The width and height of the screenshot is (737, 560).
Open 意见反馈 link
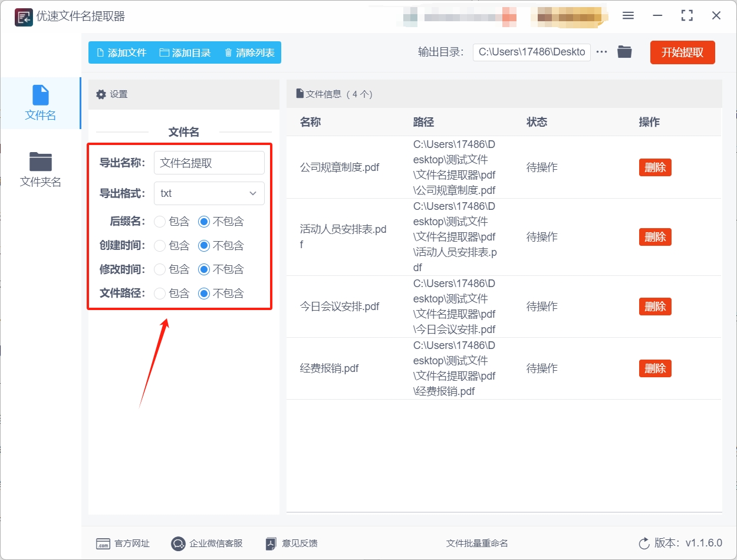(300, 543)
